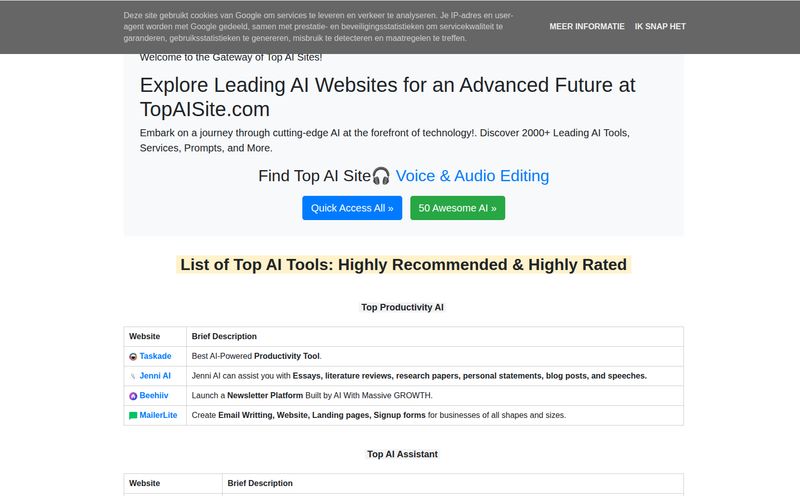Screen dimensions: 800x496
Task: Open MEER INFORMATIE about cookies
Action: point(587,27)
